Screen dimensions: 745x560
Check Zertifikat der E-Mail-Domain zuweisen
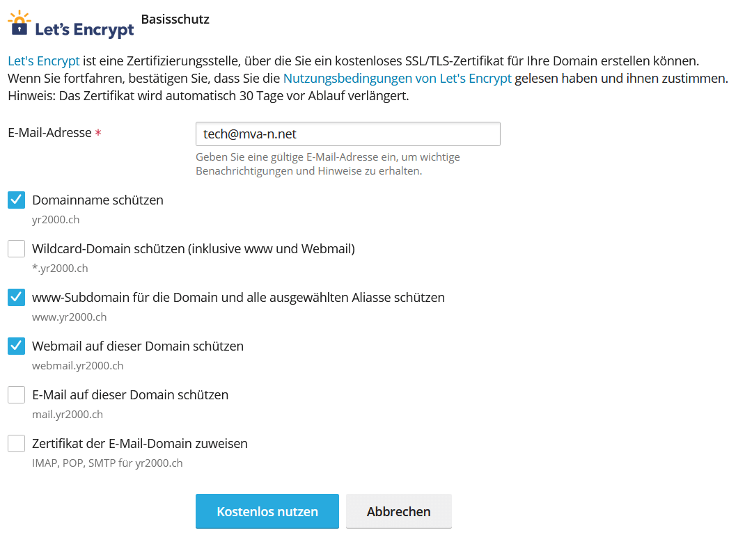tap(17, 444)
